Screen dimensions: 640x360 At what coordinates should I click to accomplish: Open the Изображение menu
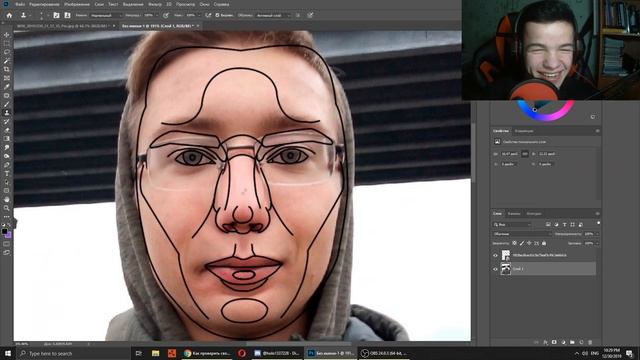click(77, 4)
